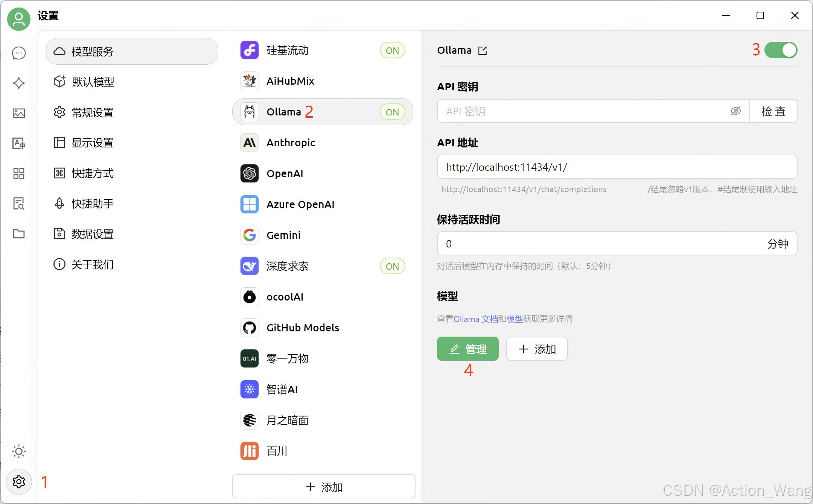Click the 百川 provider logo
The width and height of the screenshot is (813, 504).
point(250,451)
